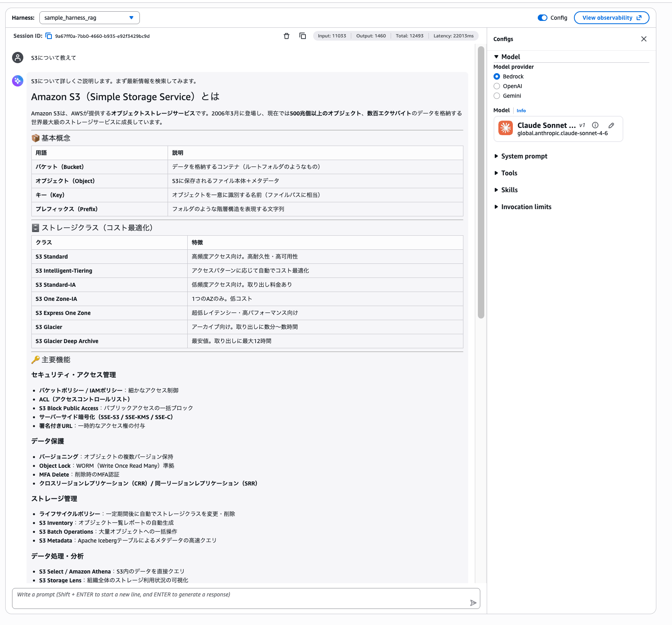Image resolution: width=672 pixels, height=625 pixels.
Task: Open the Model Info link
Action: [x=521, y=111]
